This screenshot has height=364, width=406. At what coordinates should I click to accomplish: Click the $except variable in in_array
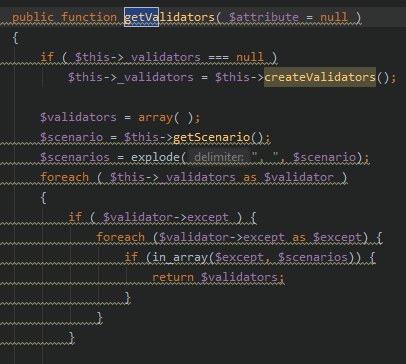(x=239, y=257)
